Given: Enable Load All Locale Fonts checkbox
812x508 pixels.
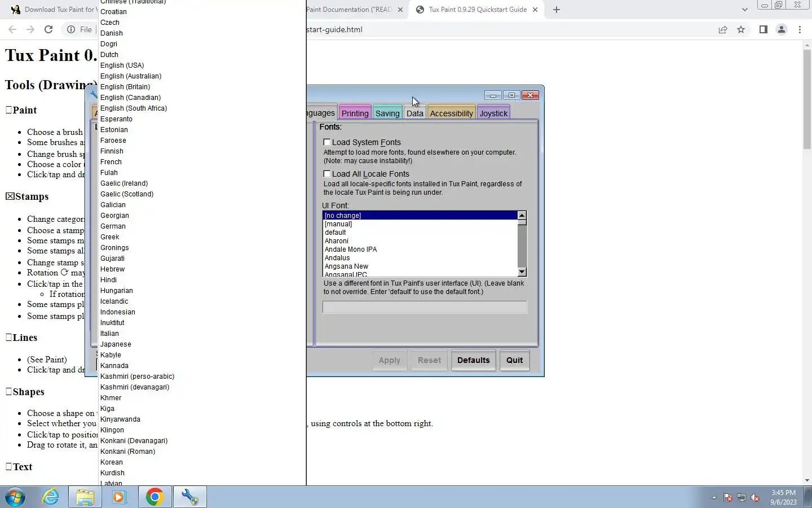Looking at the screenshot, I should [327, 174].
